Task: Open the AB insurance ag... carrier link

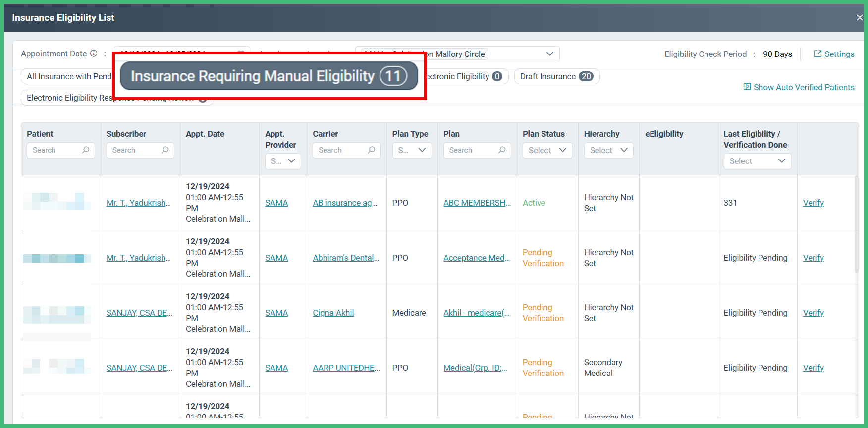Action: [x=345, y=203]
